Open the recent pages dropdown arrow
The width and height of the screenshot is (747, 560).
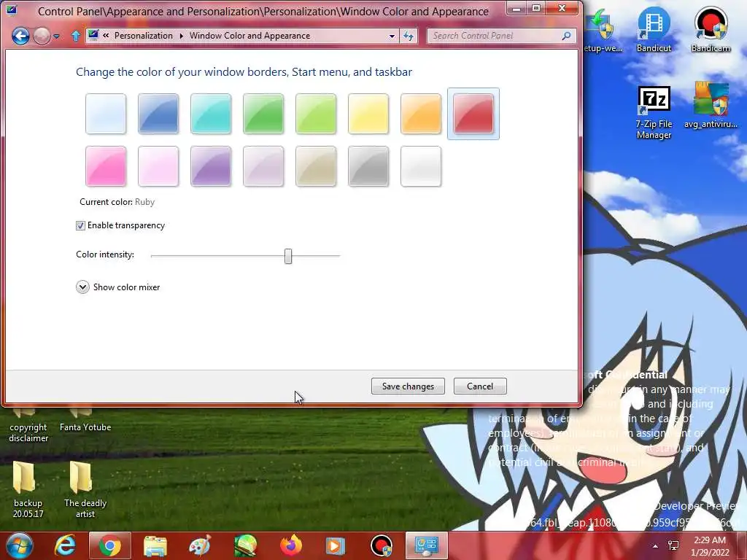57,36
